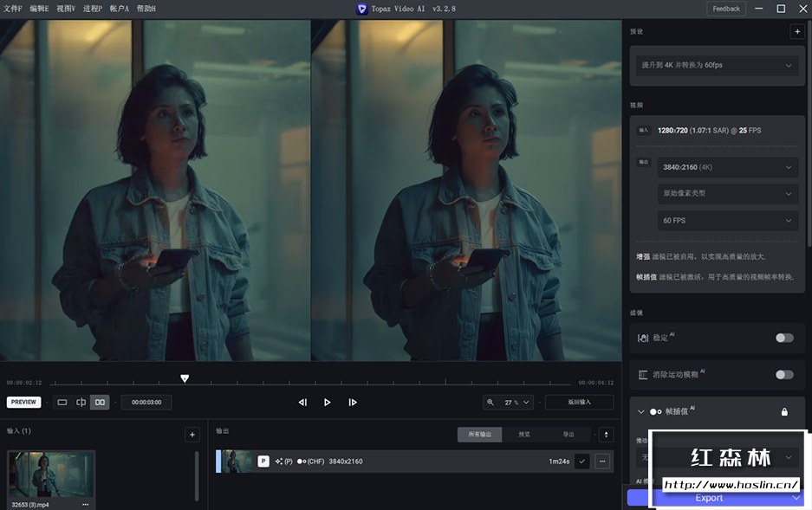Click the green checkmark on output row
The height and width of the screenshot is (510, 812).
(x=581, y=462)
